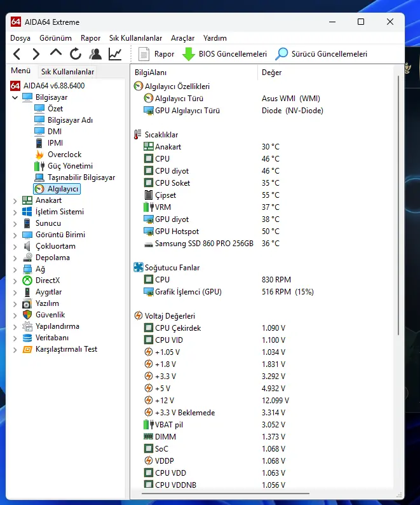Click the DirectX Xbox icon in tree
Image resolution: width=420 pixels, height=505 pixels.
coord(27,280)
